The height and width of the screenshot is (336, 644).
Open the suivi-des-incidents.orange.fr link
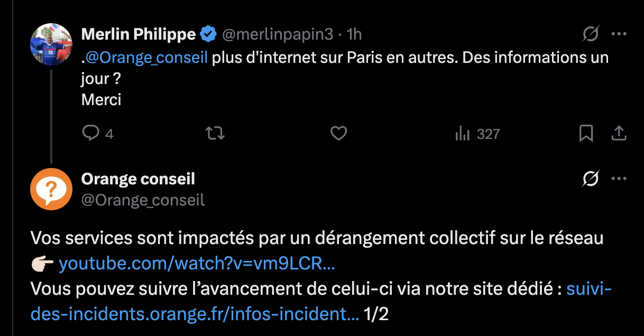pos(195,314)
